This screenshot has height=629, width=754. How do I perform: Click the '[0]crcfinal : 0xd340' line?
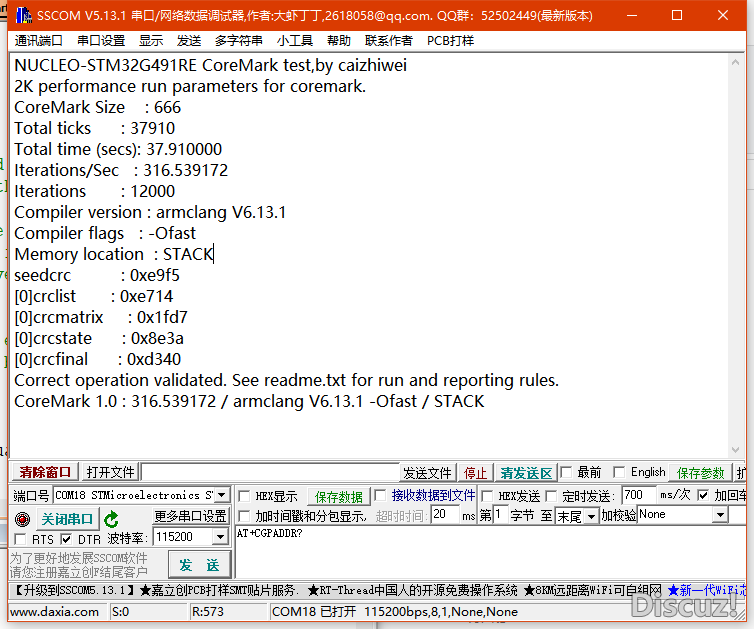[98, 359]
